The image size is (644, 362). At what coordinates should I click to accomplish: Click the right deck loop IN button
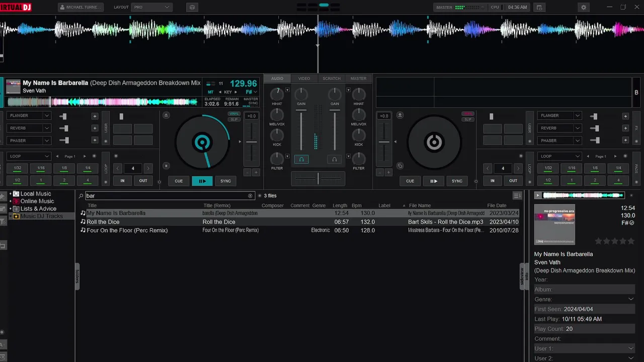[x=493, y=180]
